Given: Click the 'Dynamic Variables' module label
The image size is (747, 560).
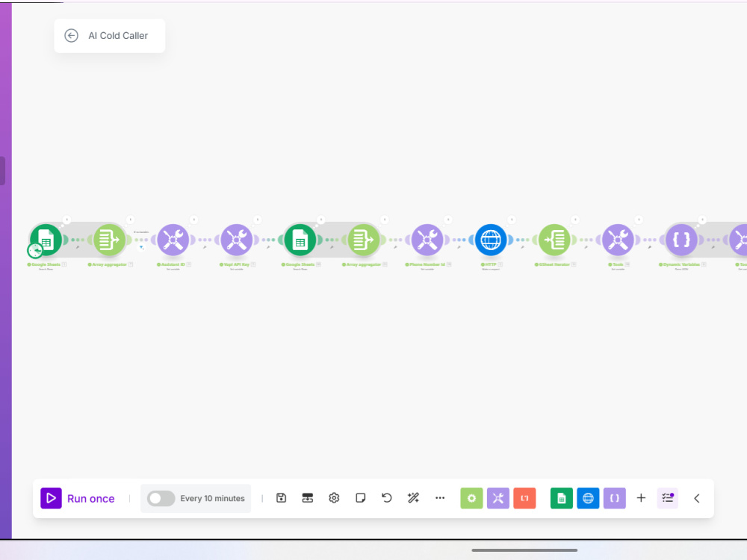Looking at the screenshot, I should point(681,264).
